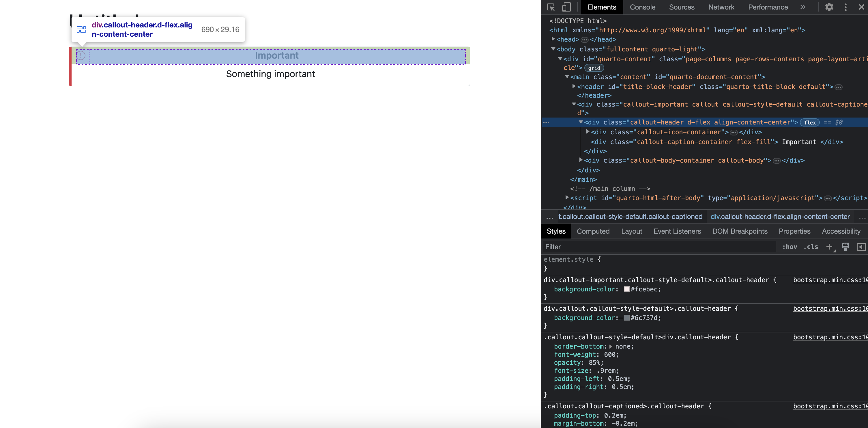Open bootstrap.min.css link for #6c757d rule
Image resolution: width=868 pixels, height=428 pixels.
pos(830,309)
